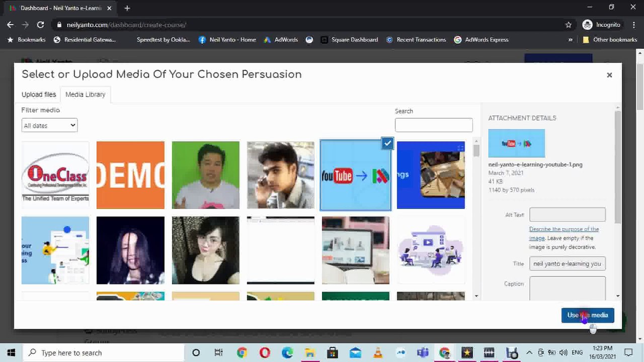644x362 pixels.
Task: Click the Title input field
Action: click(x=568, y=263)
